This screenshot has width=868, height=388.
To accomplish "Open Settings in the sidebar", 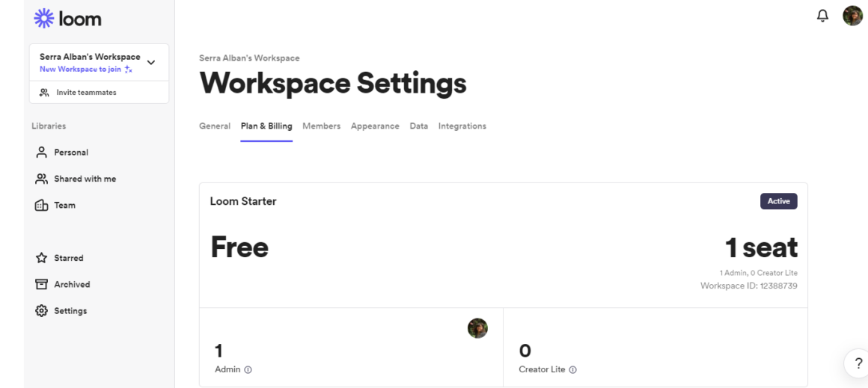I will pos(70,310).
